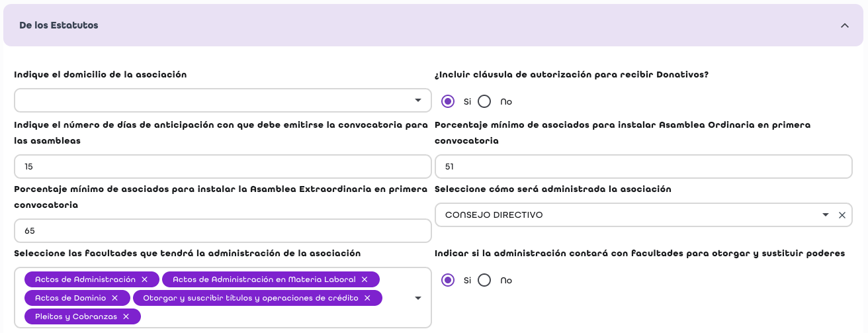Viewport: 868px width, 333px height.
Task: Select No for Donativos clause
Action: coord(484,101)
